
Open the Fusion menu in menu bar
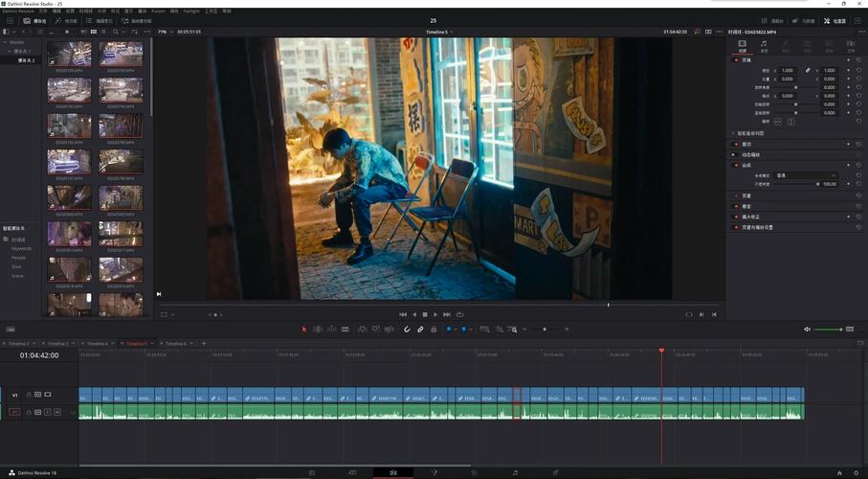(158, 11)
